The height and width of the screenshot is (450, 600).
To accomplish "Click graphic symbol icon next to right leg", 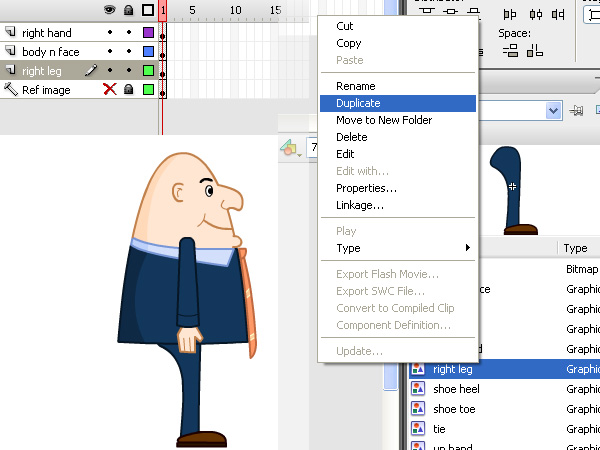I will (x=418, y=369).
